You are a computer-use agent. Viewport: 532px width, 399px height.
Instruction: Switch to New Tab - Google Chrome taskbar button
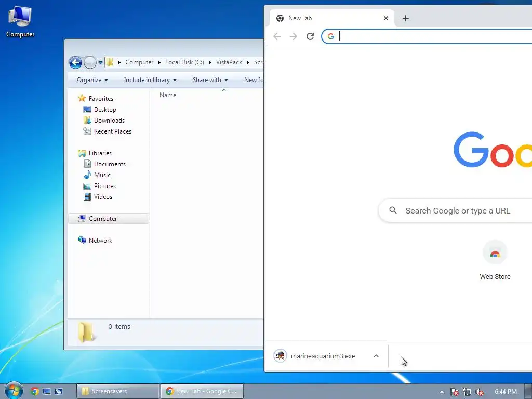(202, 391)
